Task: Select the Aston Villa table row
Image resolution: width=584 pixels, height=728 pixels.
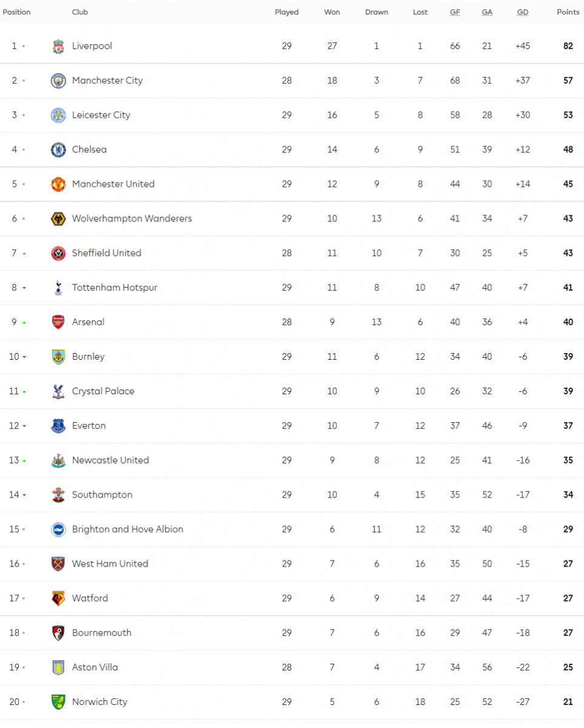Action: click(x=292, y=668)
